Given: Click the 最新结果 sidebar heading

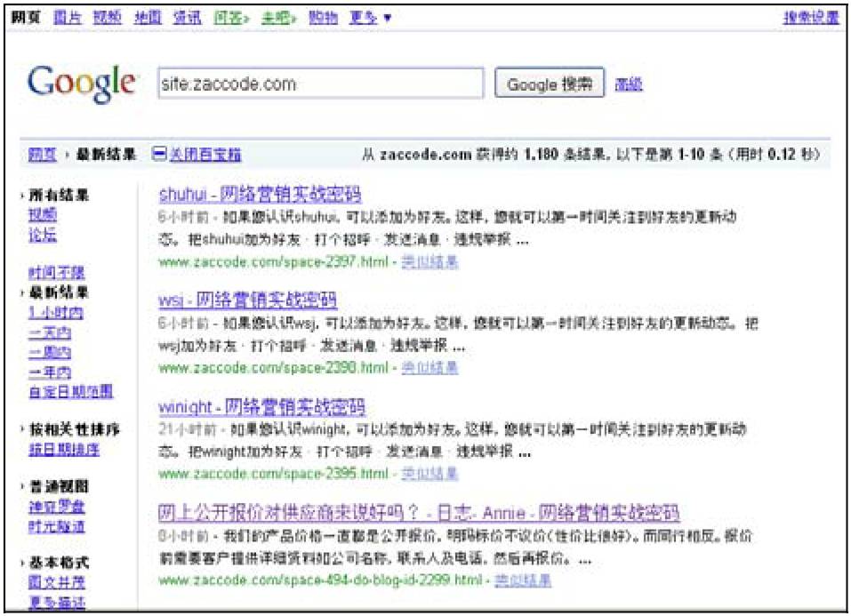Looking at the screenshot, I should point(59,293).
